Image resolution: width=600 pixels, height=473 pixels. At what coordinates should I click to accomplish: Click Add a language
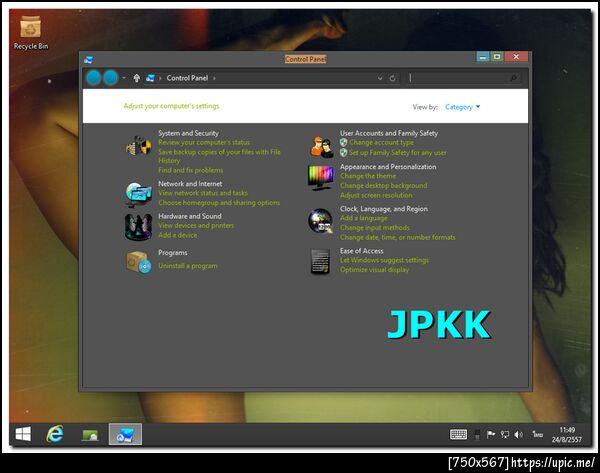[x=364, y=218]
